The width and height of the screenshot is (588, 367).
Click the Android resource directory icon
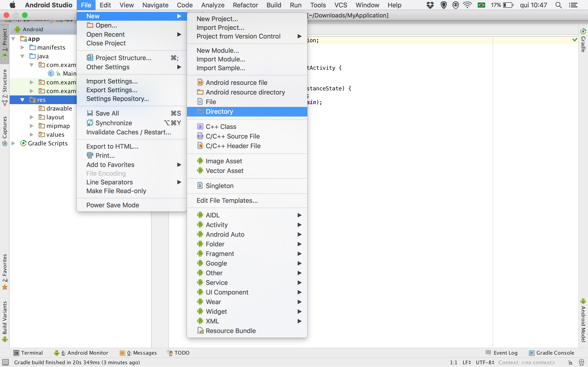199,92
